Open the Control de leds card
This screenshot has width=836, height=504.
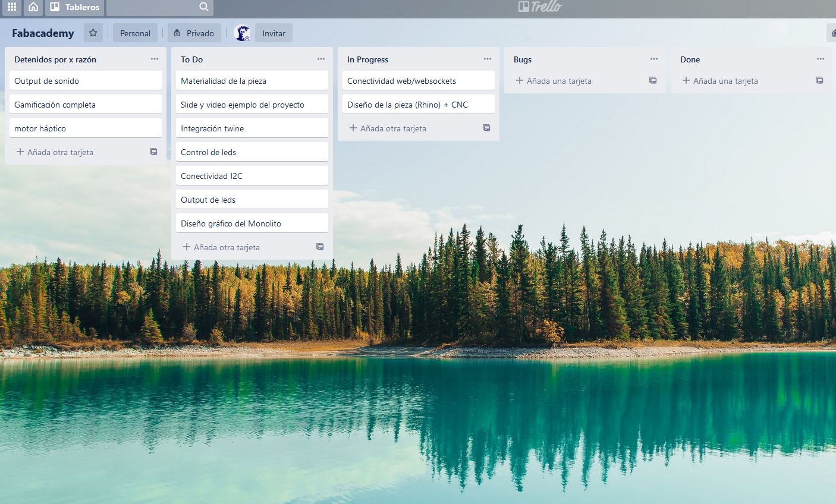(252, 152)
